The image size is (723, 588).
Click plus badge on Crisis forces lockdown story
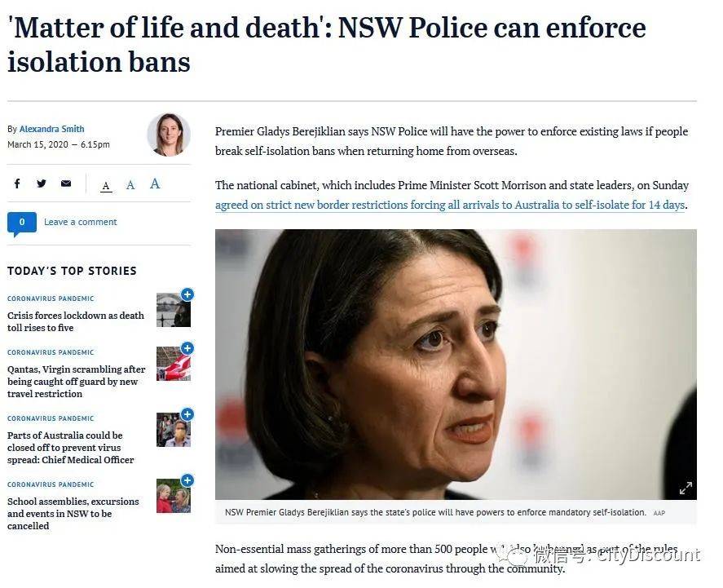(x=187, y=294)
